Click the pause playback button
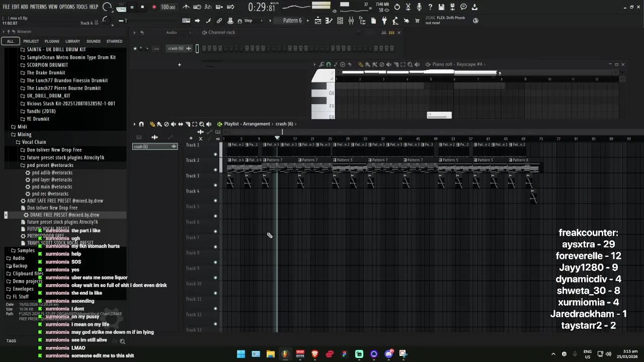Screen dimensions: 644x362 pyautogui.click(x=132, y=7)
